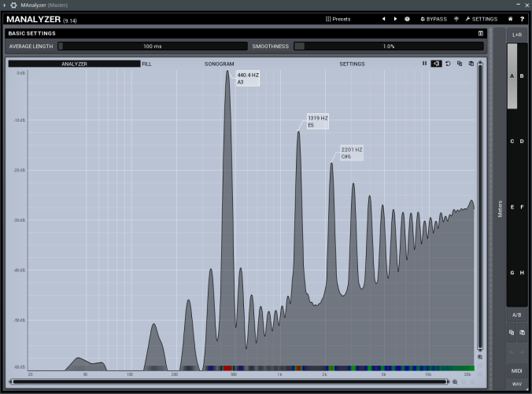Open the Presets list
The height and width of the screenshot is (394, 532).
pos(338,18)
